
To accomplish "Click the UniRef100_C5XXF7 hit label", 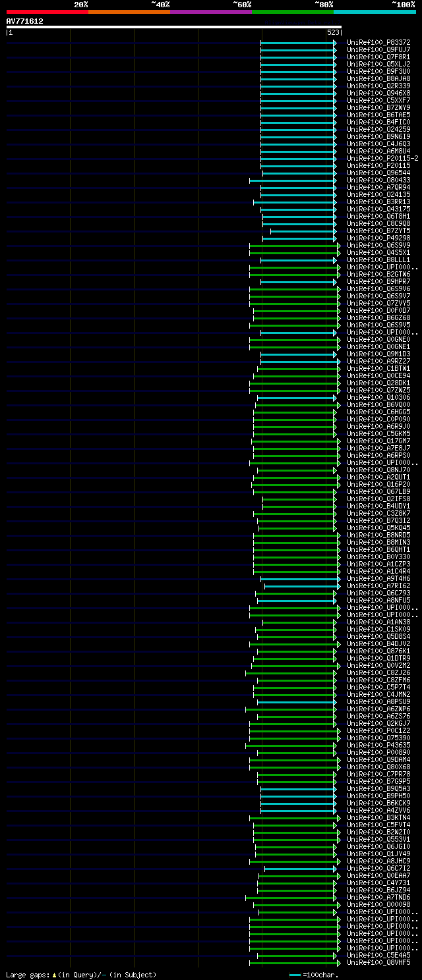I will 378,100.
